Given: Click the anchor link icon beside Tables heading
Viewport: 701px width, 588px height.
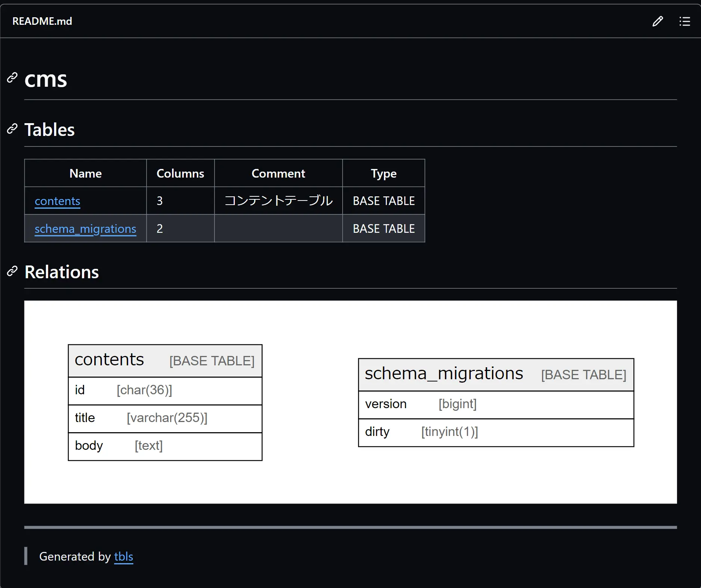Looking at the screenshot, I should coord(12,129).
